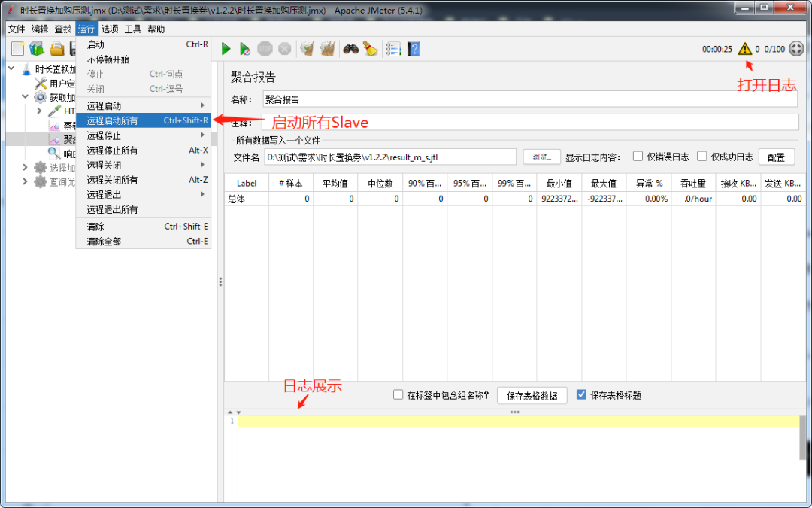
Task: Select the disabled 选择加 gear icon
Action: click(41, 167)
